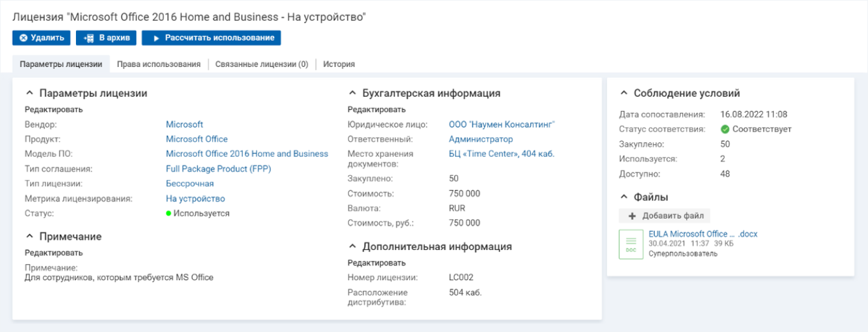Click the green Используется status dot
868x332 pixels.
pos(169,214)
